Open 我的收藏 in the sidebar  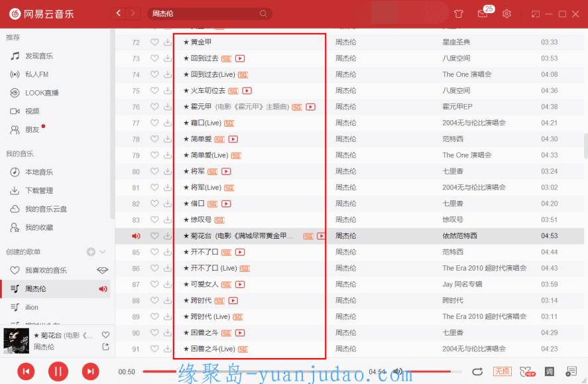[32, 227]
